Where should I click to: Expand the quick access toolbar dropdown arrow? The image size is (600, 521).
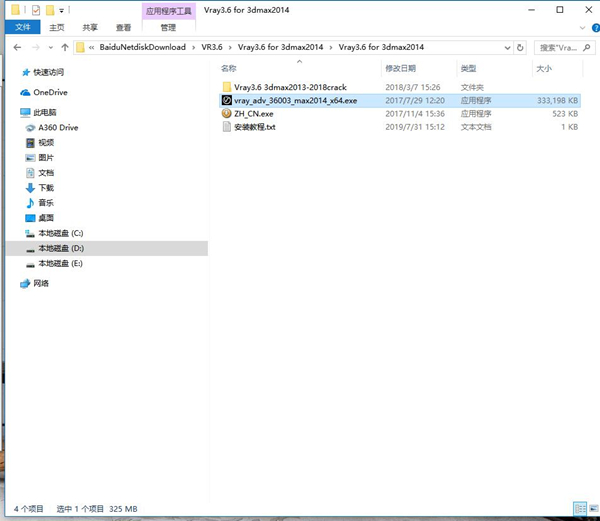click(x=61, y=10)
